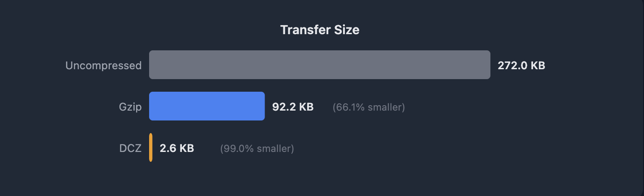Click the "(99.0% smaller)" note
Image resolution: width=644 pixels, height=196 pixels.
[257, 149]
